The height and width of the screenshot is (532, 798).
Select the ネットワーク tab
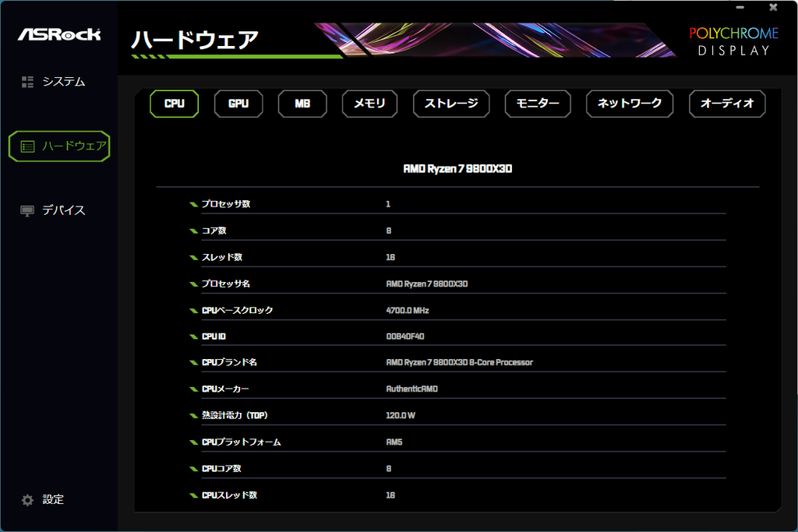coord(630,104)
